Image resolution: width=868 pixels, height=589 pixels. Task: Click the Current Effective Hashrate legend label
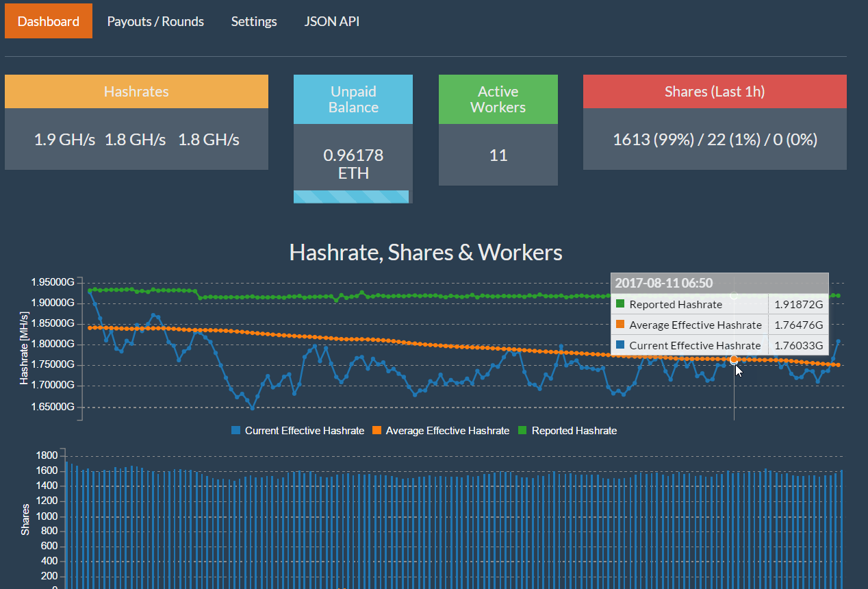[304, 431]
